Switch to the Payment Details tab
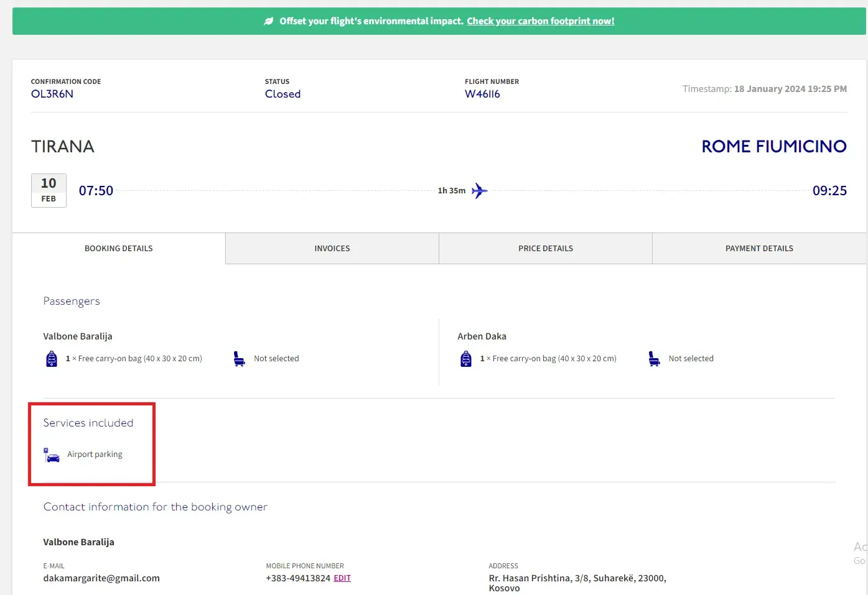 click(759, 249)
